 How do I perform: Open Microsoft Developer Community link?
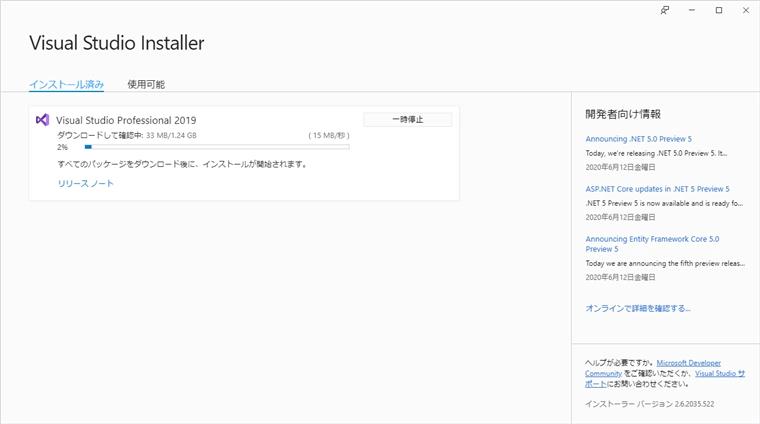(x=688, y=363)
